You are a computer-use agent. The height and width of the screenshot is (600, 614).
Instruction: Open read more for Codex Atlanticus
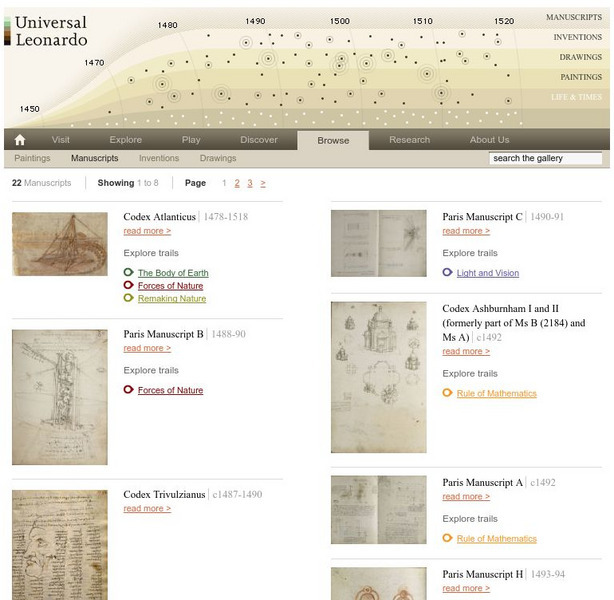147,231
